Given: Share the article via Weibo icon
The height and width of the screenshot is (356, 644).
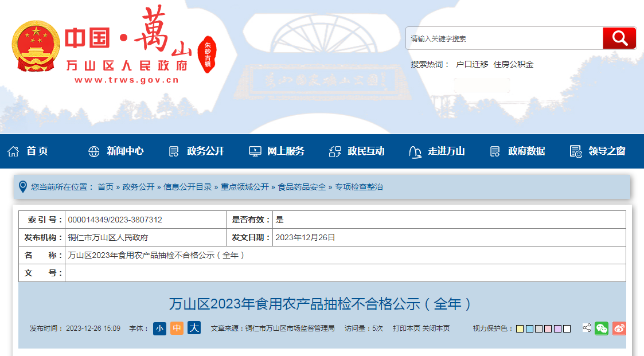Looking at the screenshot, I should 619,328.
